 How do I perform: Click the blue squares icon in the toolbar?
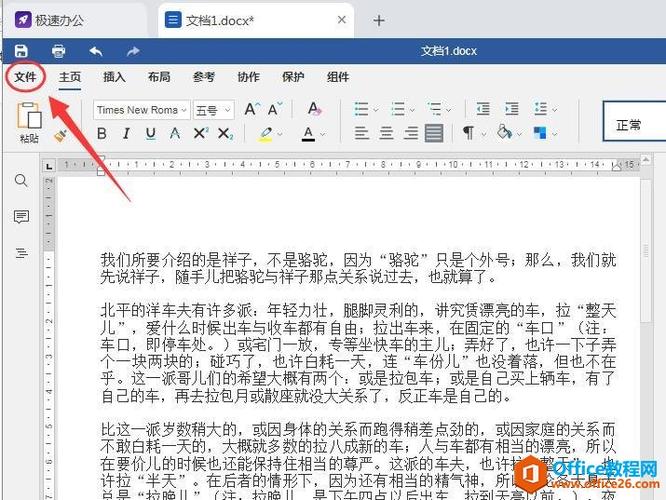(x=540, y=133)
